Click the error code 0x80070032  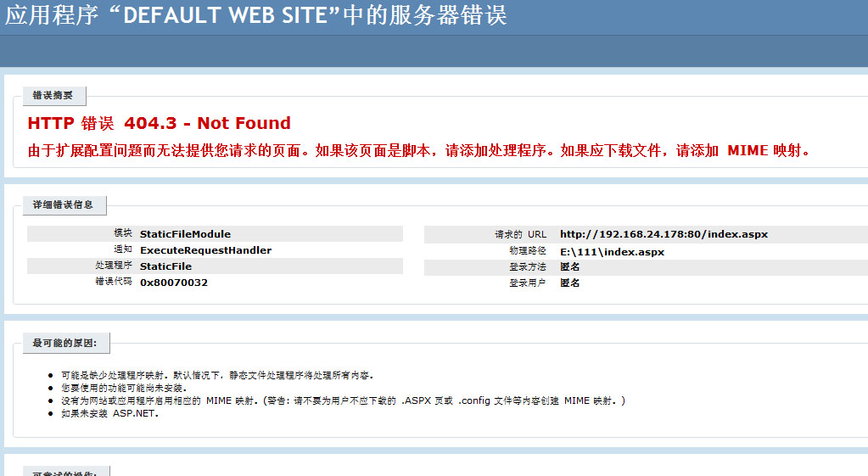(x=174, y=283)
